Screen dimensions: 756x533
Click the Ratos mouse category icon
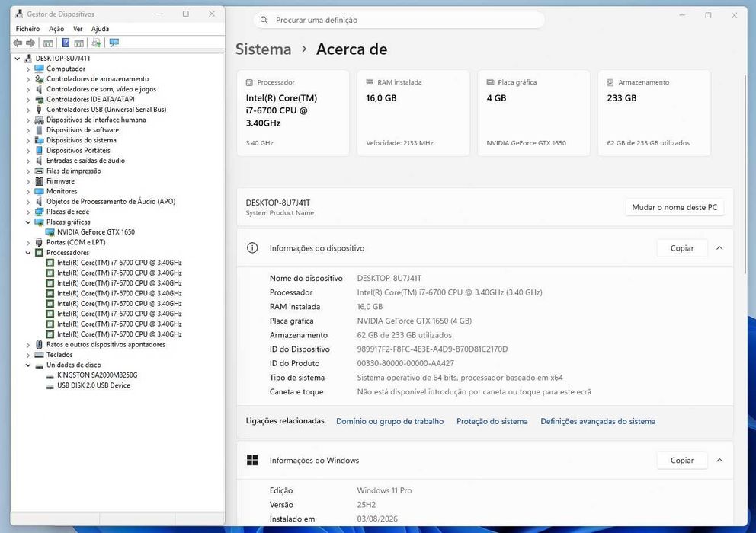(39, 345)
